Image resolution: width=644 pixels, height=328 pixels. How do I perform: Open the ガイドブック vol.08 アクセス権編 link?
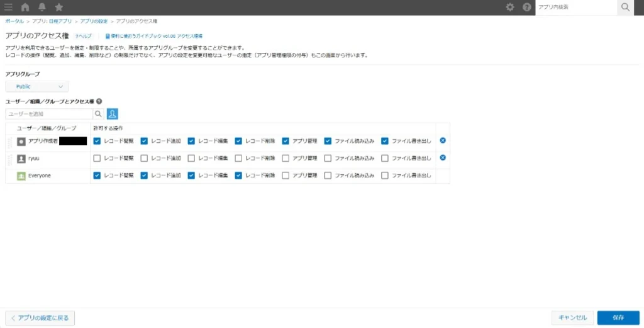click(154, 36)
